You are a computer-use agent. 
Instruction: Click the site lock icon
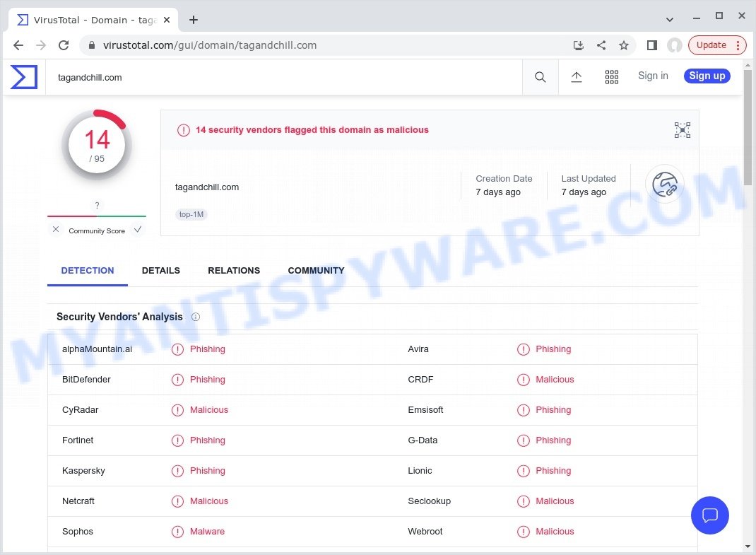click(92, 45)
